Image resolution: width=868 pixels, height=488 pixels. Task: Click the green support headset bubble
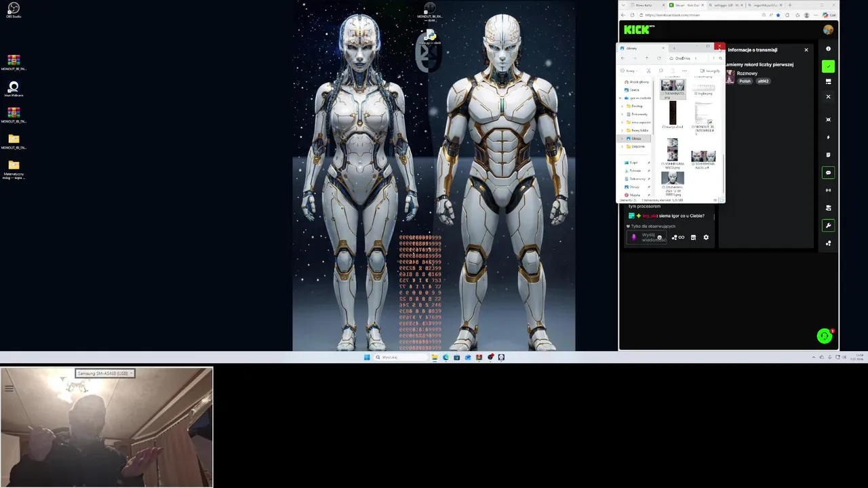click(x=825, y=335)
